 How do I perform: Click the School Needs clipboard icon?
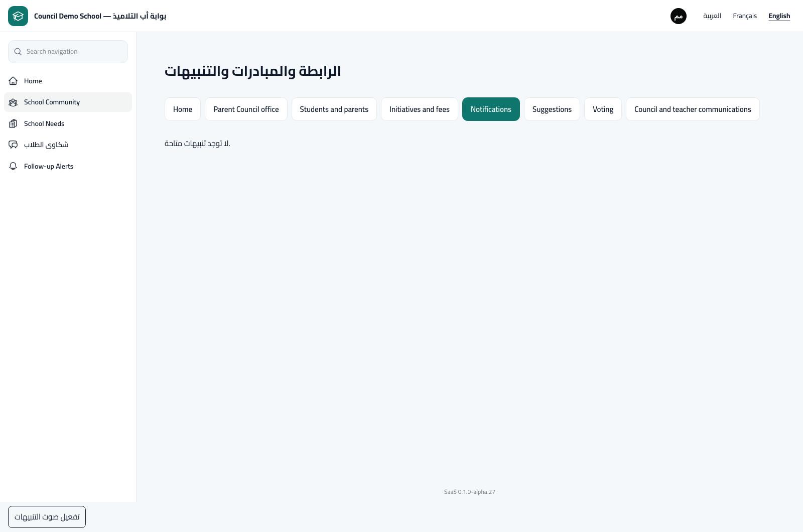pyautogui.click(x=14, y=123)
